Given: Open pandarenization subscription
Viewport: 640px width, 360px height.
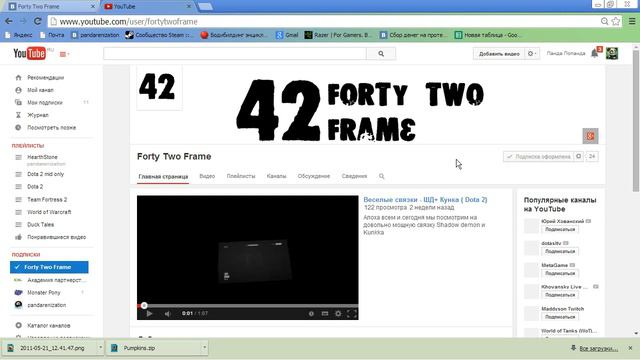Looking at the screenshot, I should (46, 305).
